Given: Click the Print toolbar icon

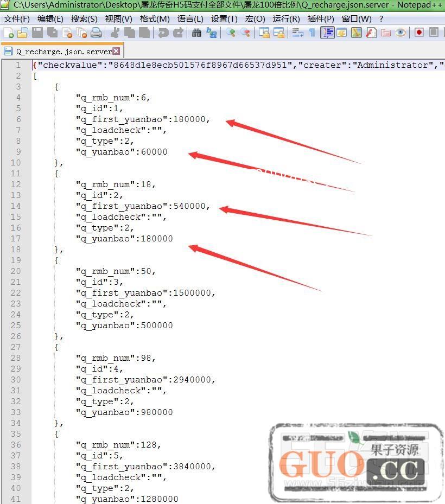Looking at the screenshot, I should (96, 33).
